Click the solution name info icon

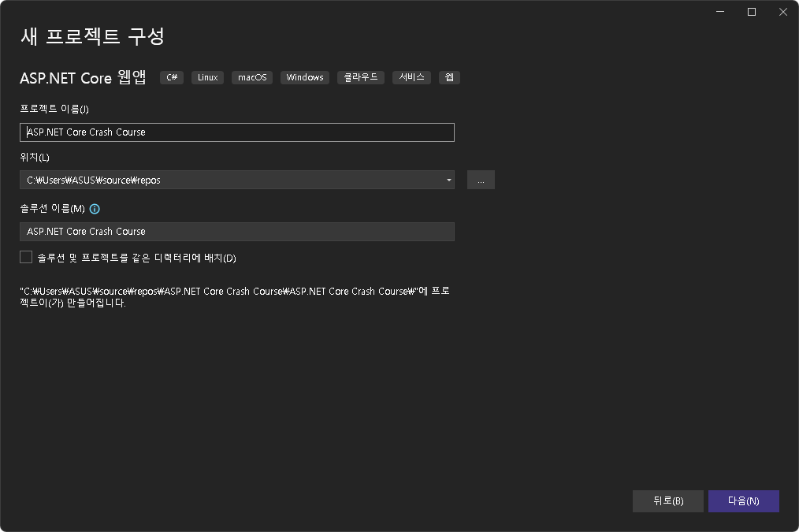coord(95,208)
